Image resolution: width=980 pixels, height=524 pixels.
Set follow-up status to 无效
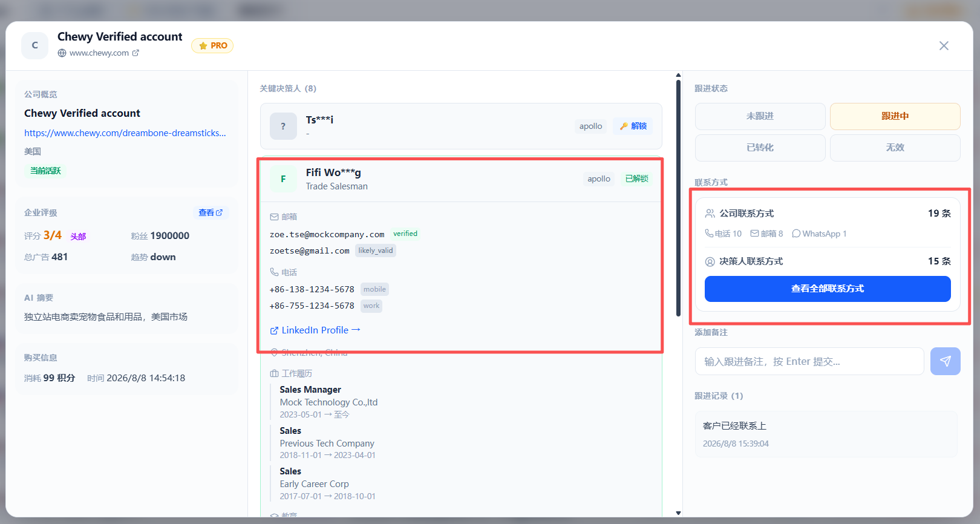(x=895, y=148)
